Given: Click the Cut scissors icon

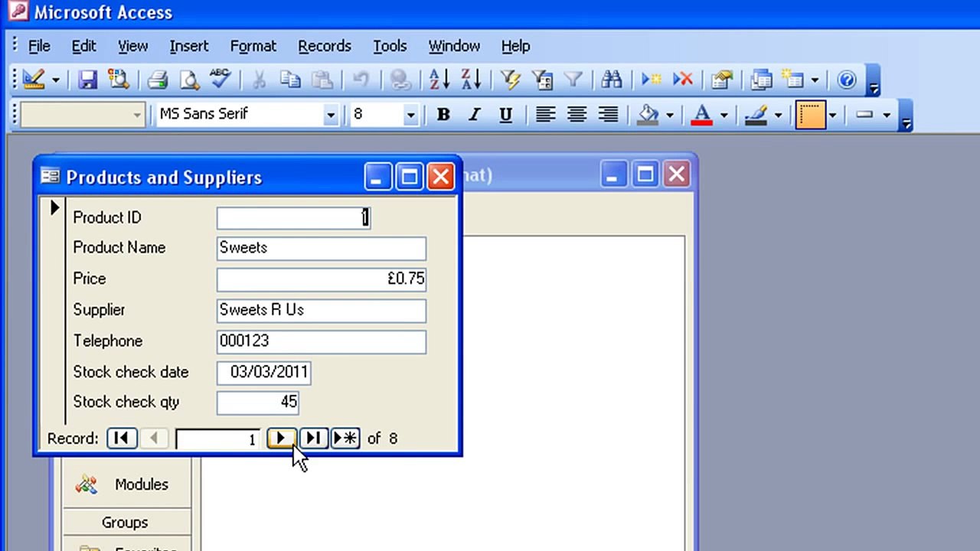Looking at the screenshot, I should 259,80.
